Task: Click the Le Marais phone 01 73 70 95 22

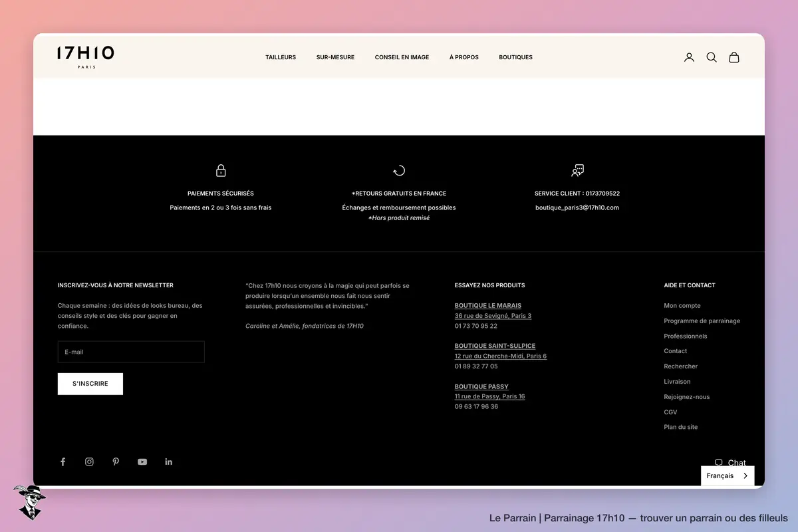Action: (476, 326)
